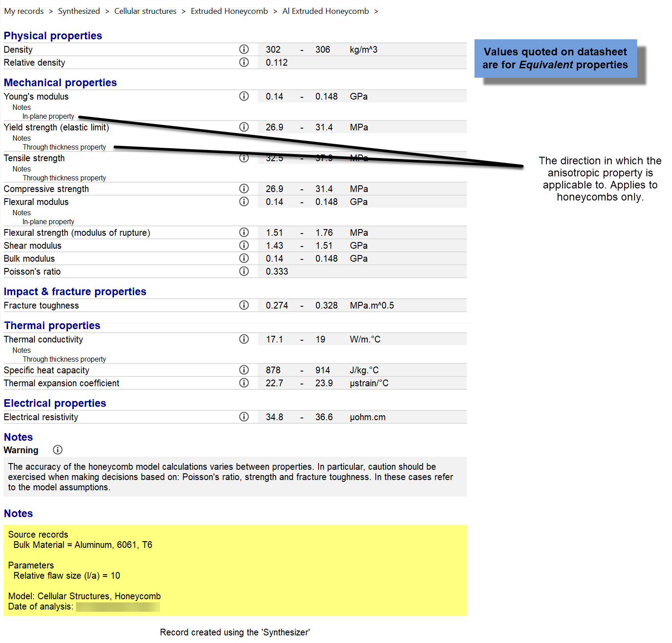Click the Thermal expansion coefficient label
672x643 pixels.
tap(62, 383)
